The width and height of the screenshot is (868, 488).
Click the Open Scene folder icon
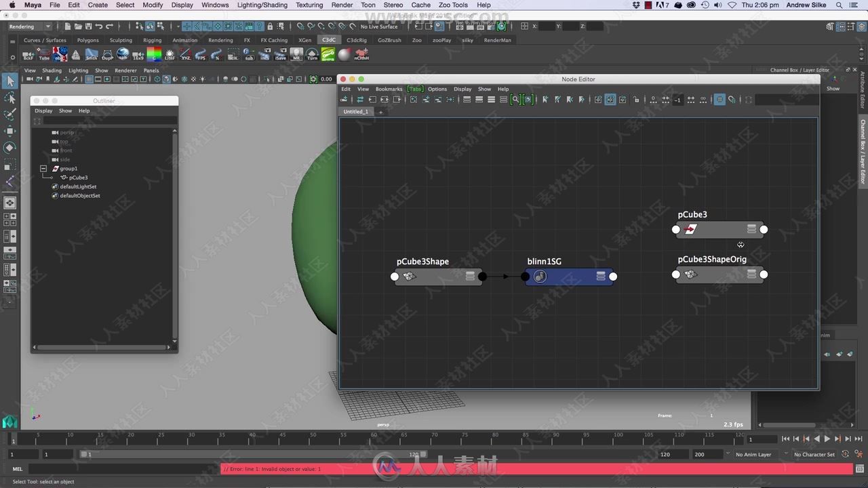tap(78, 26)
